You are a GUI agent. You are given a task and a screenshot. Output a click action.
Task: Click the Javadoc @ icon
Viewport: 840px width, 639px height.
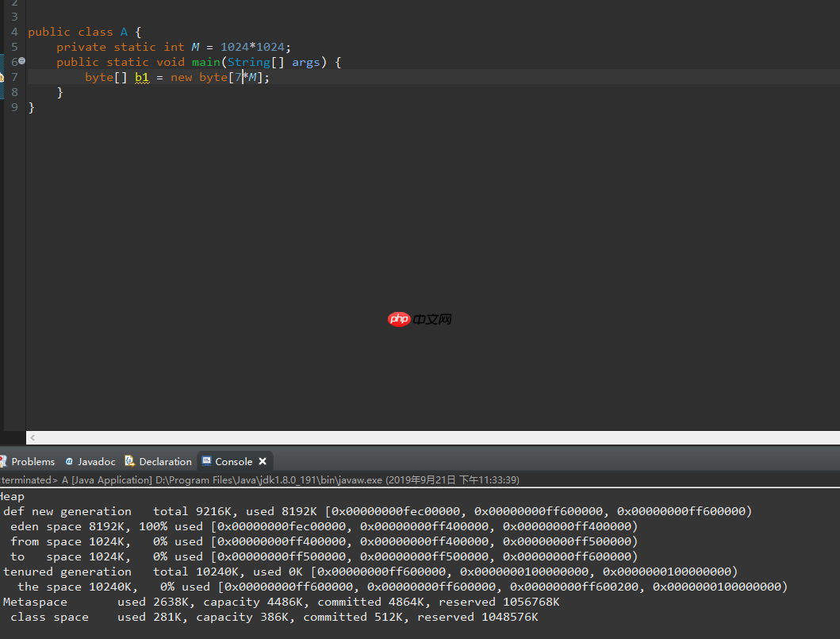69,461
